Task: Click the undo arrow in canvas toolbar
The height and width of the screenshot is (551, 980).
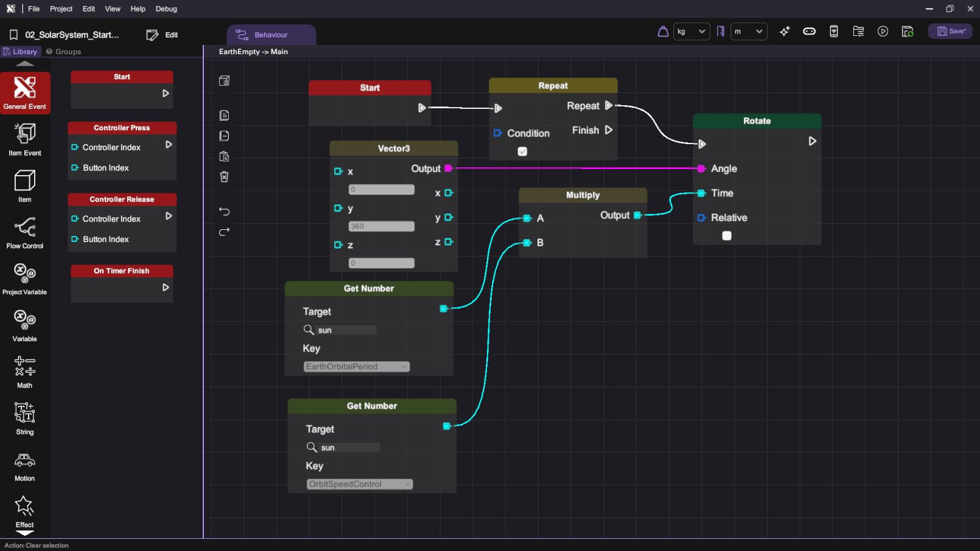Action: click(224, 212)
